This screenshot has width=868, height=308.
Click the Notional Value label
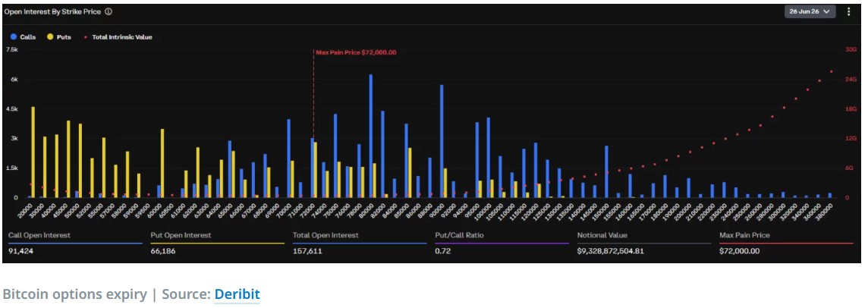(x=602, y=235)
